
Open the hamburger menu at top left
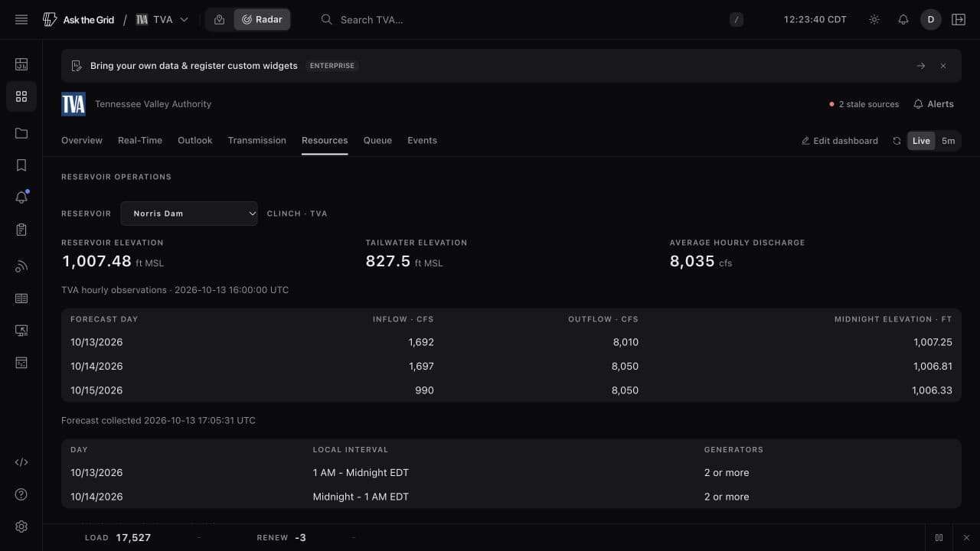[21, 20]
